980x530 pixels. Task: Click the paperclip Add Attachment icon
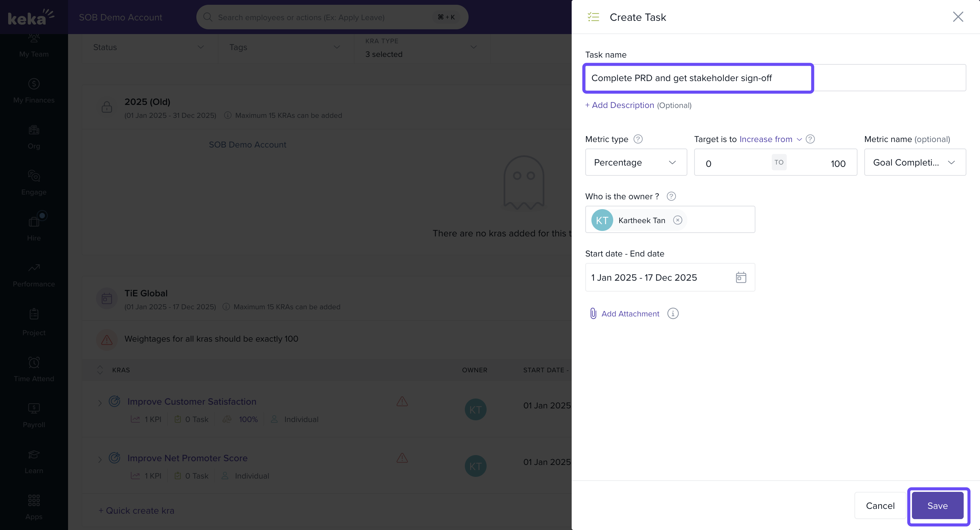click(593, 313)
